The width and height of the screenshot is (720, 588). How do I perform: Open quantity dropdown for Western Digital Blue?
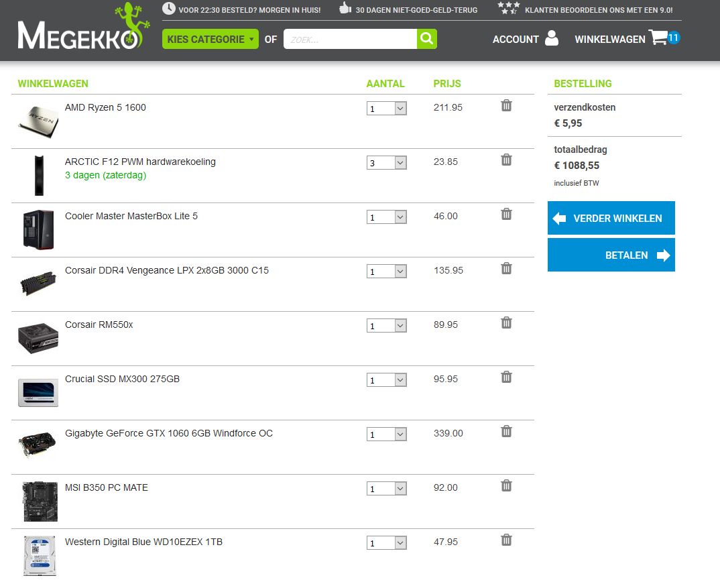click(387, 542)
